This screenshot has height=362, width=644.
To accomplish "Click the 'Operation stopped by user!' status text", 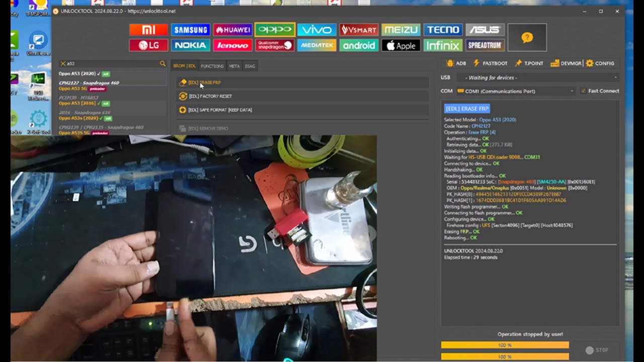I will (x=530, y=334).
